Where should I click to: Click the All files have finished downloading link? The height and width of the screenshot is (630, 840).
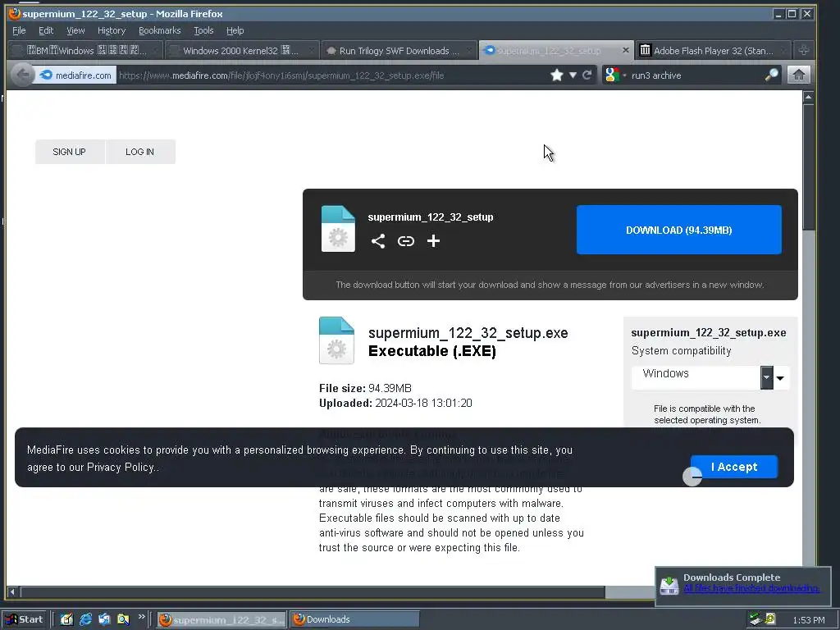[751, 588]
